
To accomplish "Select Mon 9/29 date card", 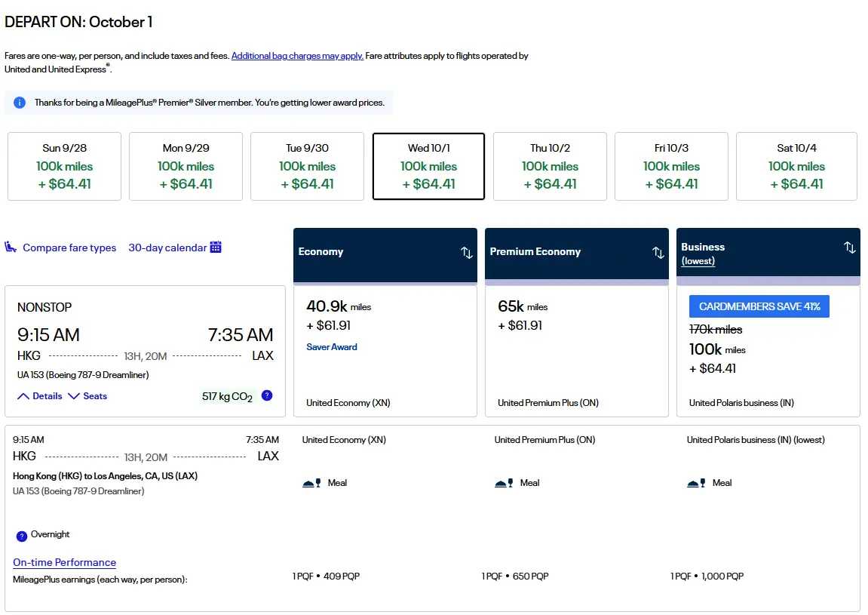I will (186, 166).
